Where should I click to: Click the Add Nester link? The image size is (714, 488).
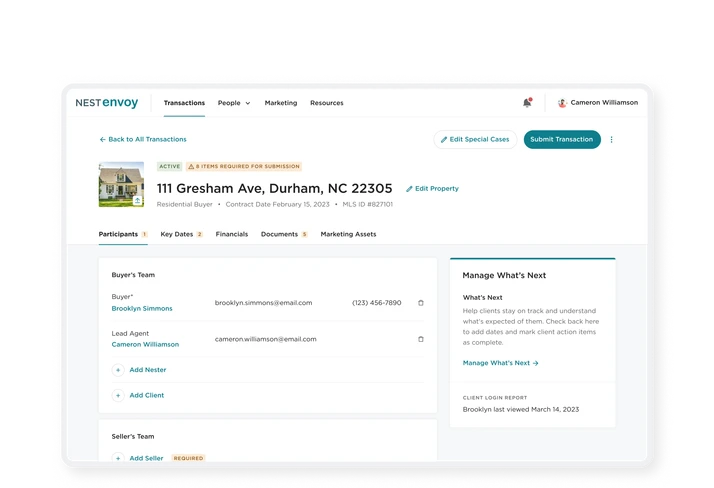[148, 370]
